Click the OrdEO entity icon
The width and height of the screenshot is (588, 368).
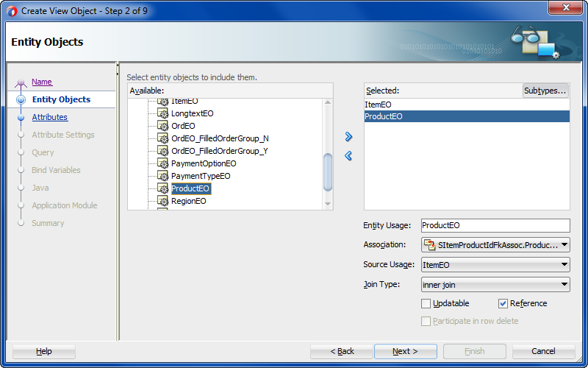[162, 126]
